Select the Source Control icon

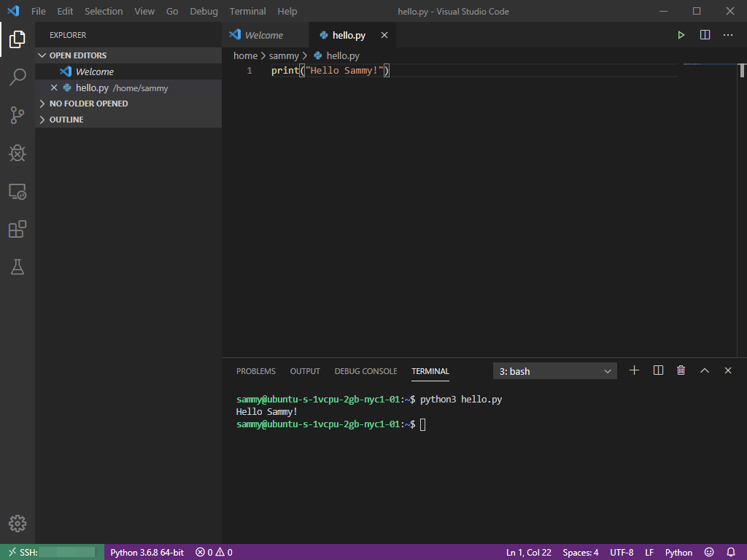point(17,115)
